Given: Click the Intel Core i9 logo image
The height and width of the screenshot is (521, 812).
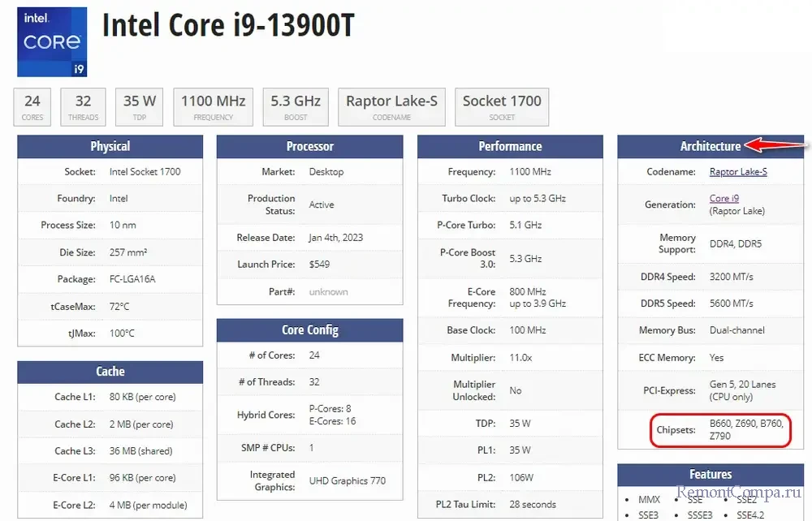Looking at the screenshot, I should pos(52,41).
